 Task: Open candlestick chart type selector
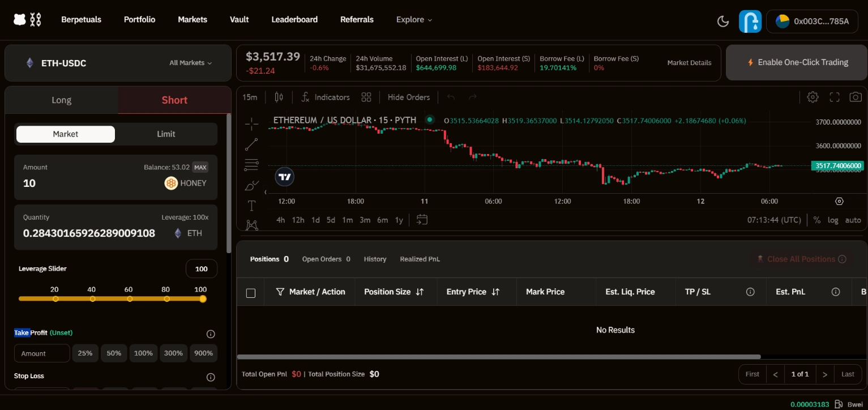pyautogui.click(x=279, y=97)
